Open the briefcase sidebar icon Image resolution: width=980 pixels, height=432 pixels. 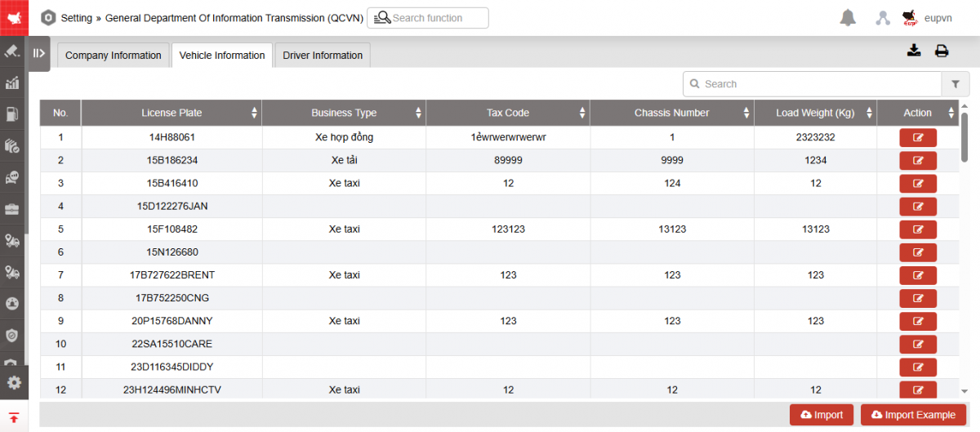click(12, 209)
